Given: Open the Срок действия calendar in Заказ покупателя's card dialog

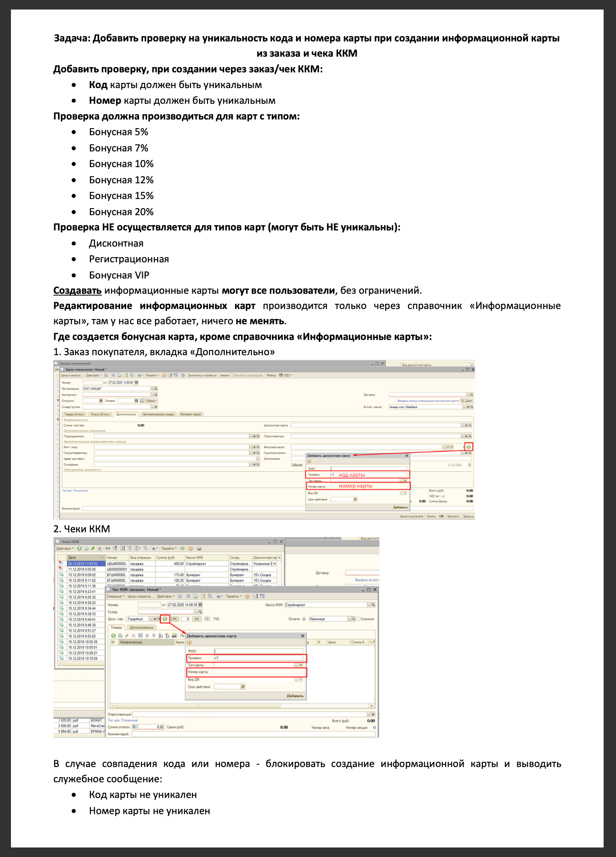Looking at the screenshot, I should click(x=356, y=499).
